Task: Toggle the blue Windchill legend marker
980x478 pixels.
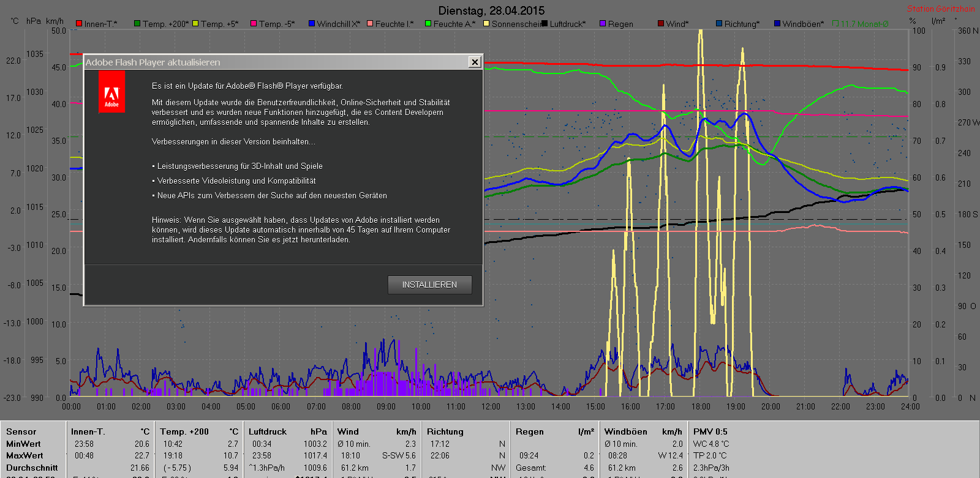Action: tap(312, 24)
